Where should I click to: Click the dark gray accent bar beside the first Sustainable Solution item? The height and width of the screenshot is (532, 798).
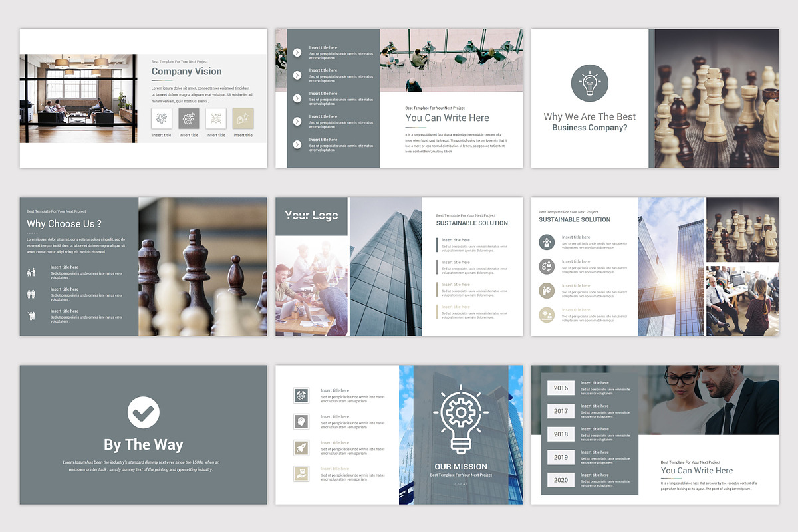click(438, 245)
